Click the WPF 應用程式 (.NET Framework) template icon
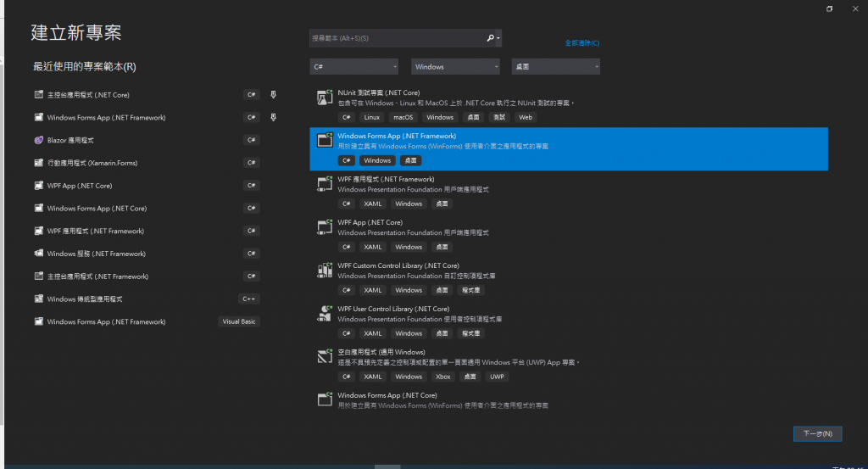 (325, 183)
